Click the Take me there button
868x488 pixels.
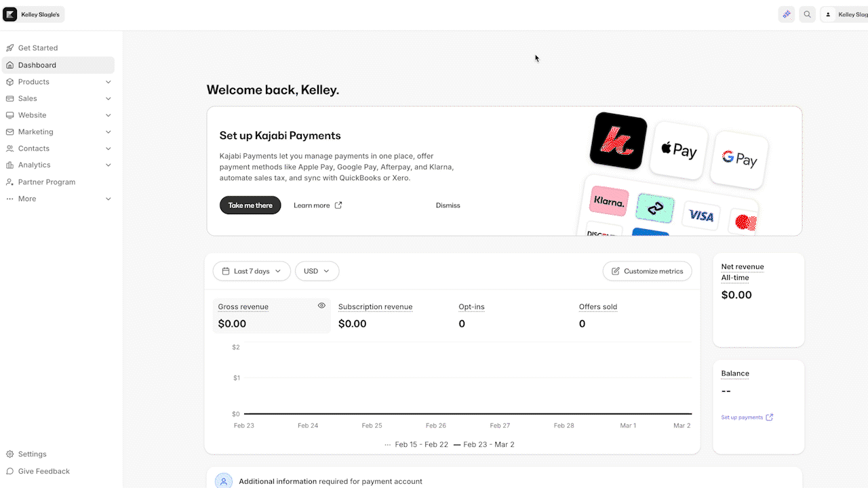tap(250, 205)
